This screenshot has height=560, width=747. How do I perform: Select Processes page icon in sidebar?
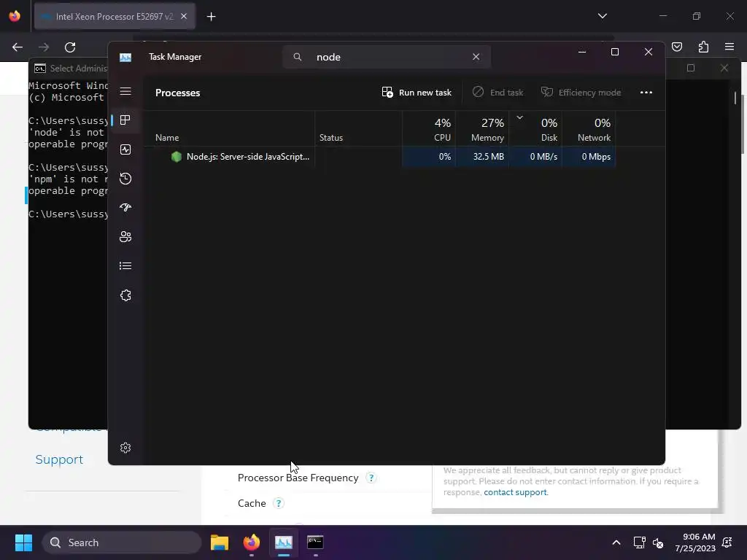click(x=125, y=120)
